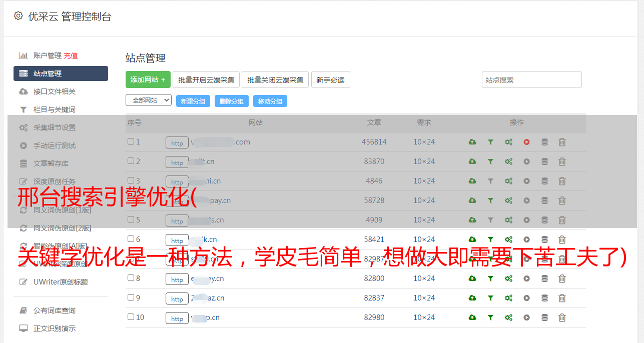Run site 10 with the play icon
Image resolution: width=644 pixels, height=343 pixels.
click(526, 317)
